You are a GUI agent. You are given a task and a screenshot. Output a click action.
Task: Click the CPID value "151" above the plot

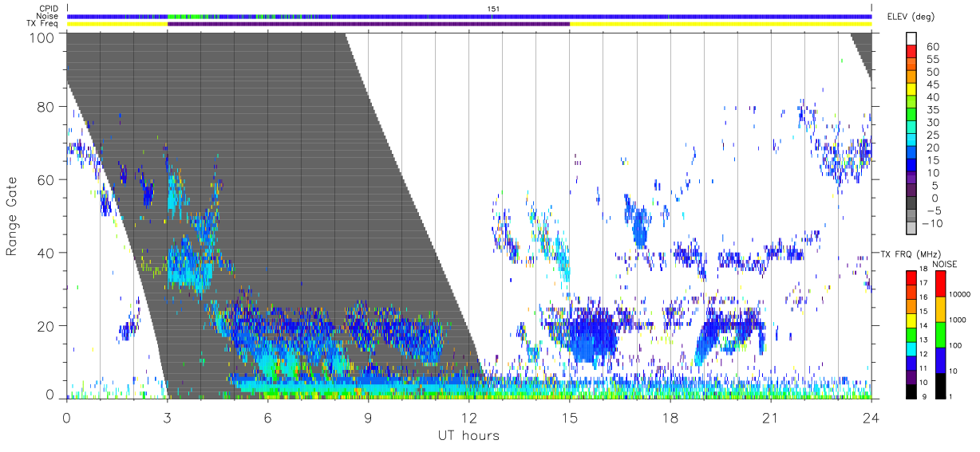coord(493,9)
